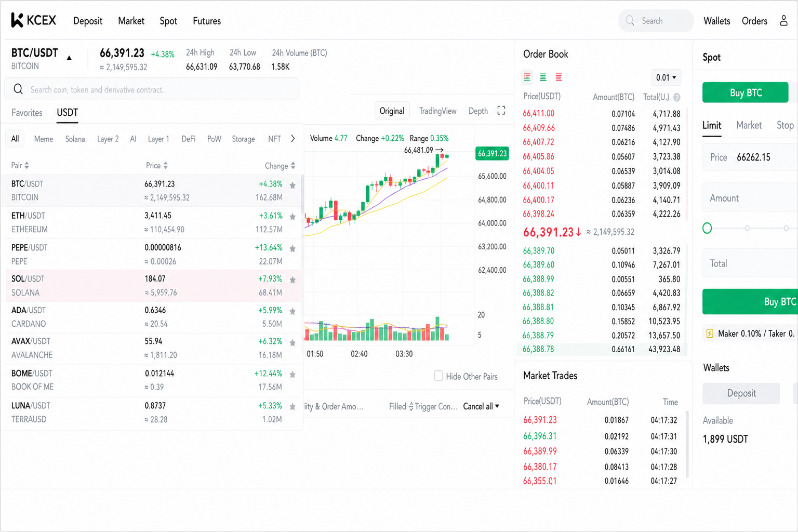Open the Futures menu
Screen dimensions: 798x532
pos(207,21)
